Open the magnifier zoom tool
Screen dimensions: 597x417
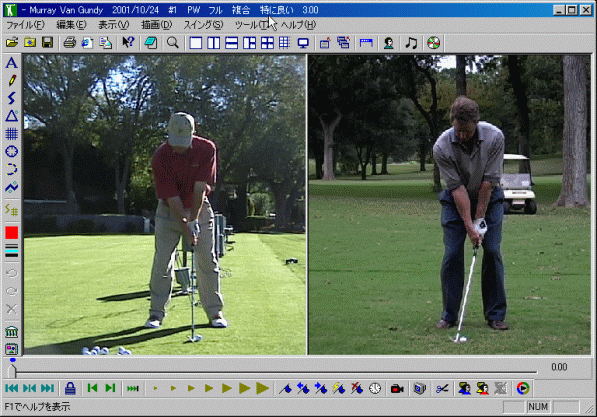(172, 43)
